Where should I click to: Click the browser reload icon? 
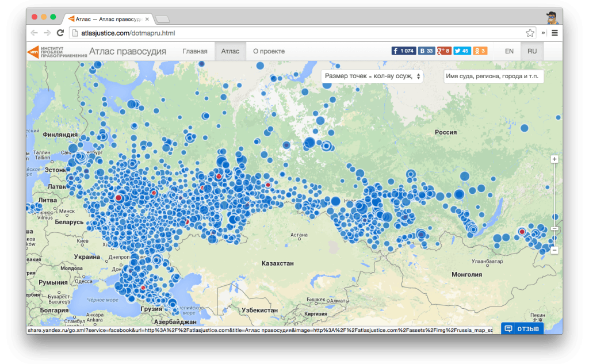60,33
